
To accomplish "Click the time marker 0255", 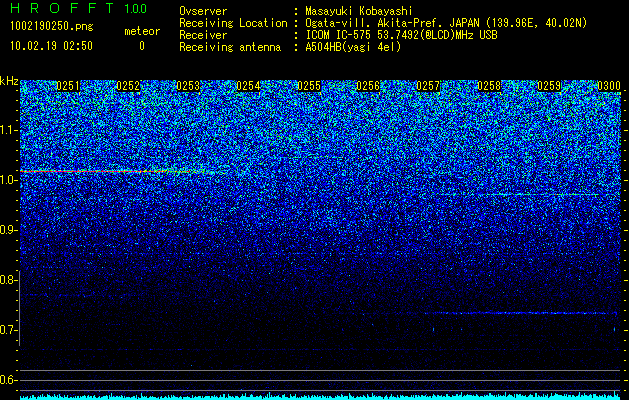I will tap(309, 86).
